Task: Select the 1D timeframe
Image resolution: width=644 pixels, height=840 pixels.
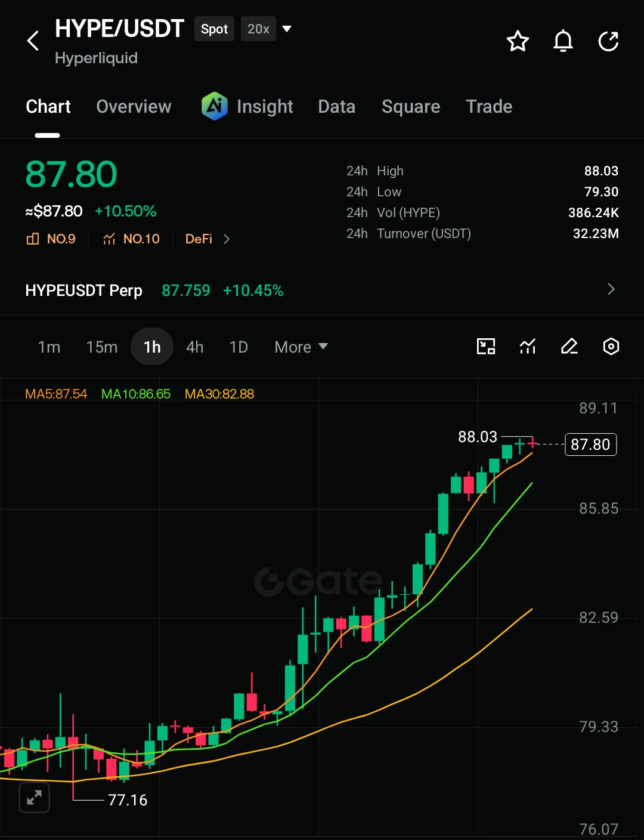Action: click(239, 347)
